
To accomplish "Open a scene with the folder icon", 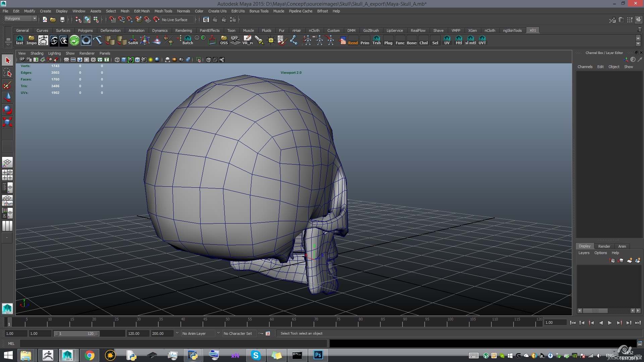I will (53, 20).
